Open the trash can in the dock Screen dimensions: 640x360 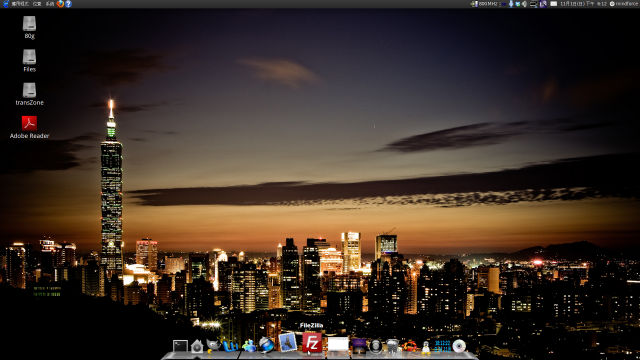392,346
